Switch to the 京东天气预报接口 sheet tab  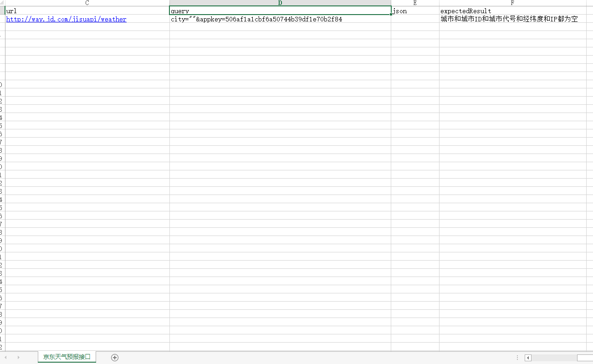(x=67, y=357)
